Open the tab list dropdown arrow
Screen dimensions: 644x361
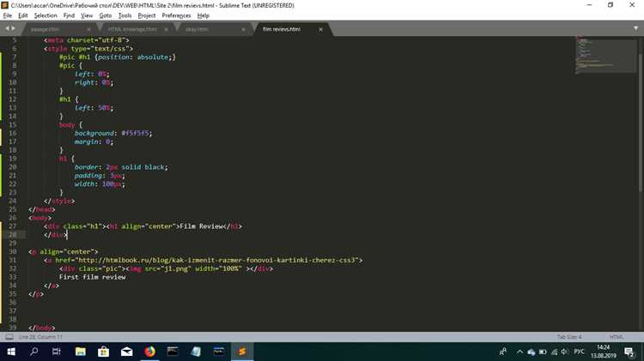[x=635, y=28]
